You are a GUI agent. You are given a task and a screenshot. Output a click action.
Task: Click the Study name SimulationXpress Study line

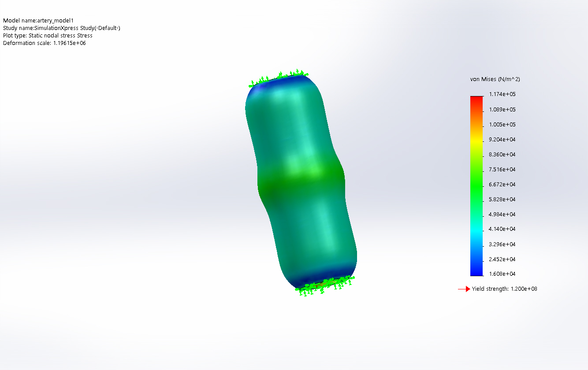click(x=62, y=28)
